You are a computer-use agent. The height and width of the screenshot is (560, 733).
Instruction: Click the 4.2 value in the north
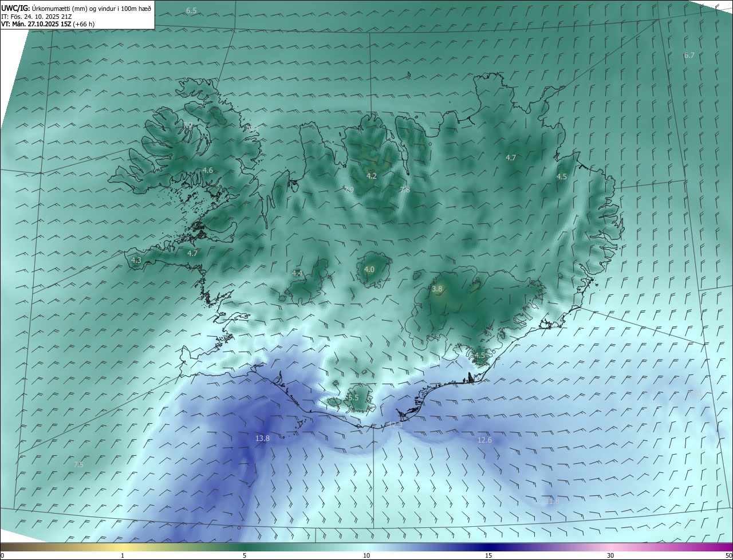pyautogui.click(x=372, y=176)
